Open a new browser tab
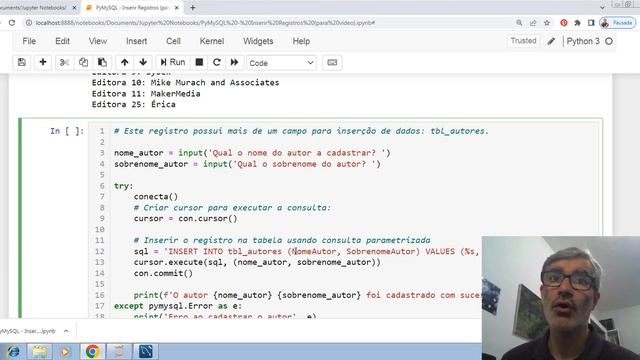Viewport: 640px width, 360px height. coord(193,8)
